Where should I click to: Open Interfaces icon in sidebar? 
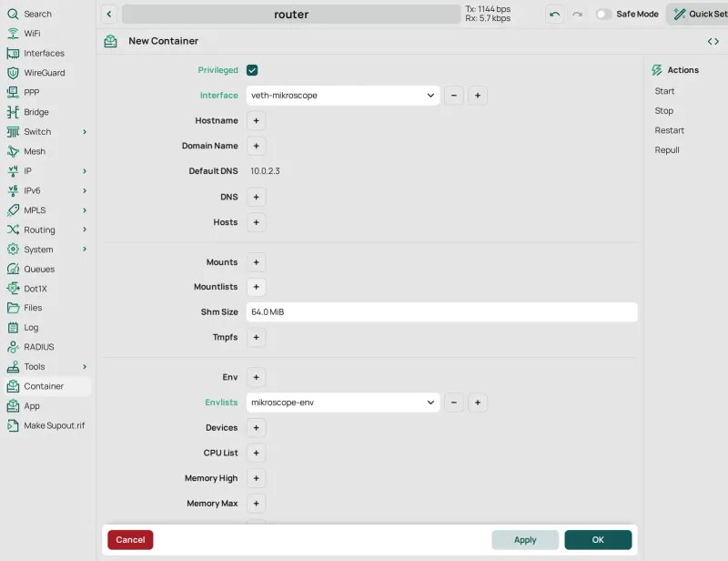pyautogui.click(x=13, y=53)
